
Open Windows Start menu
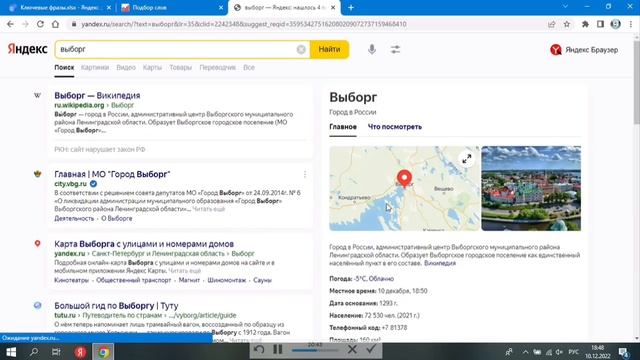click(x=11, y=352)
